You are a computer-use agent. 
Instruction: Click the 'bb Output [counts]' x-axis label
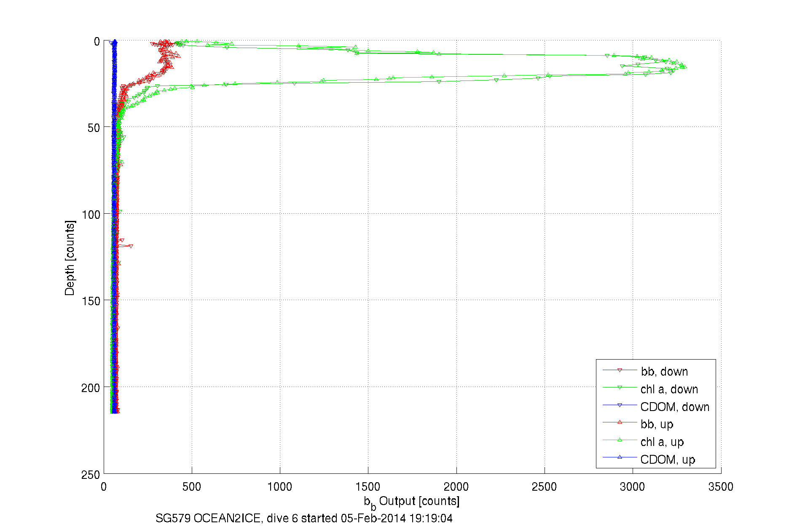pos(412,502)
